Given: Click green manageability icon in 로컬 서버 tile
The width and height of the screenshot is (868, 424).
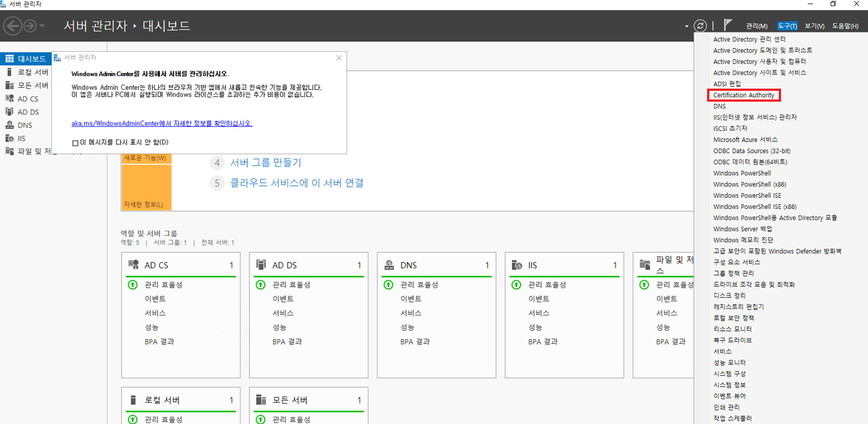Looking at the screenshot, I should pyautogui.click(x=133, y=419).
